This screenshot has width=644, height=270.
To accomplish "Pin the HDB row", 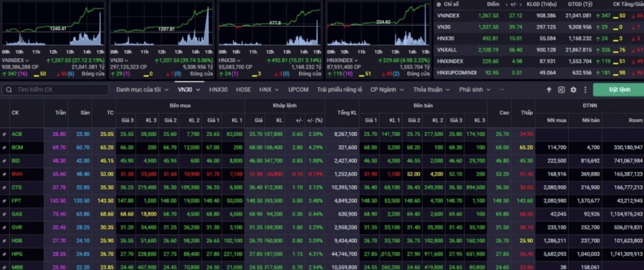I will tap(4, 241).
